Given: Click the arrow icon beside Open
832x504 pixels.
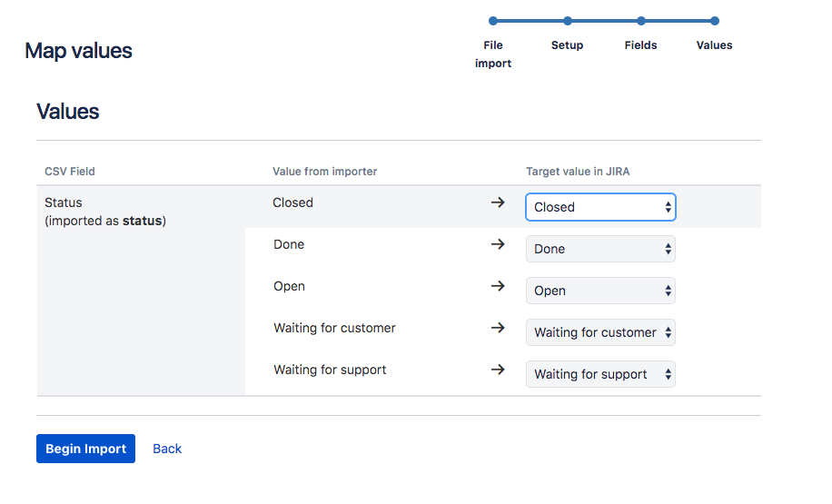Looking at the screenshot, I should 498,286.
